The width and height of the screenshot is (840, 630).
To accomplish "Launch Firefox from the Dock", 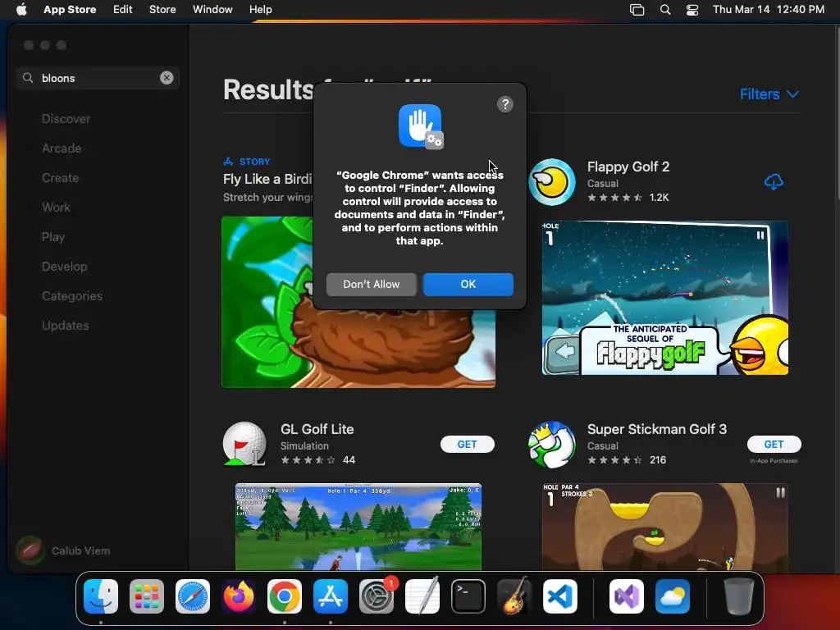I will 239,596.
